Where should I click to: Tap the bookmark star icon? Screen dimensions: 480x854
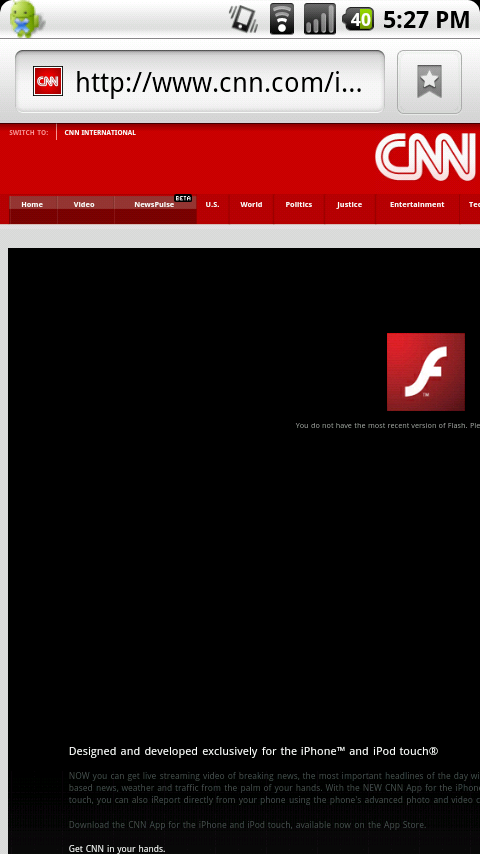(429, 82)
